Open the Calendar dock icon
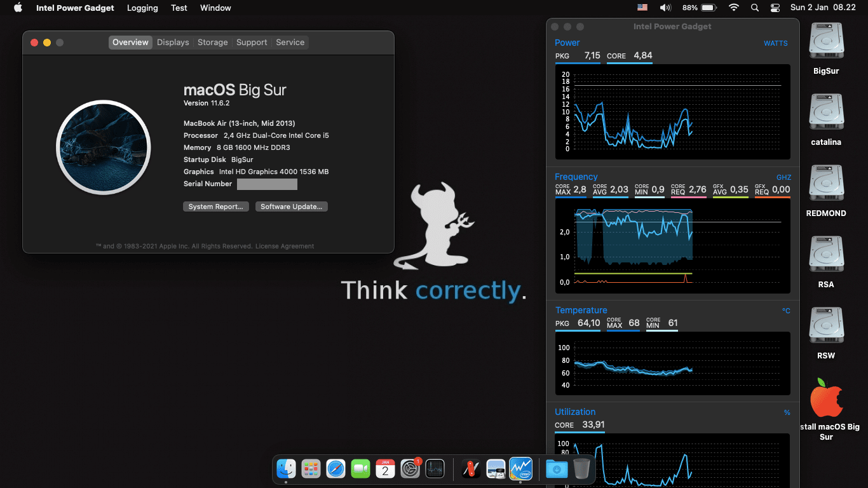 click(x=385, y=469)
